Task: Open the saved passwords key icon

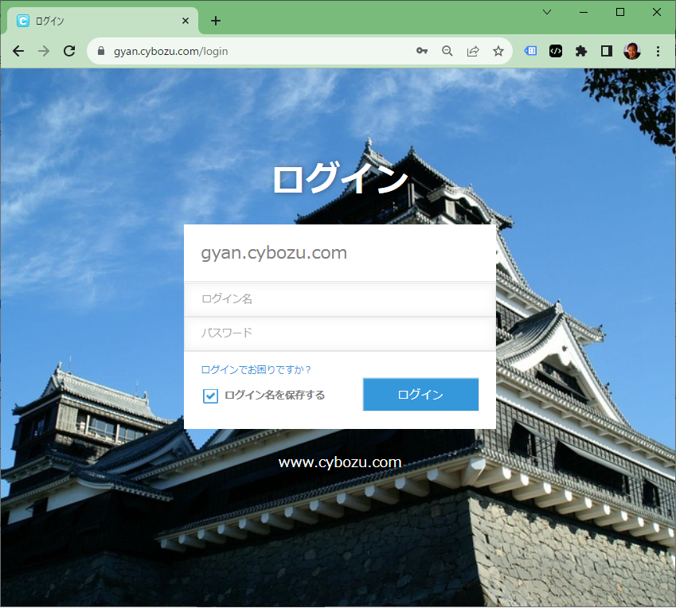Action: click(422, 51)
